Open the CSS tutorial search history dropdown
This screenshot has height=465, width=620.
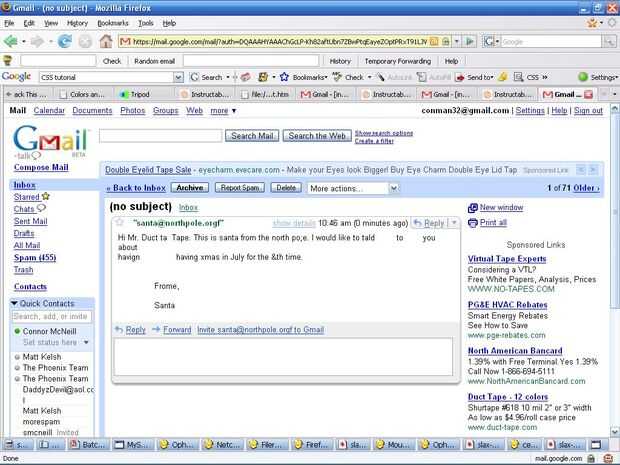point(179,77)
